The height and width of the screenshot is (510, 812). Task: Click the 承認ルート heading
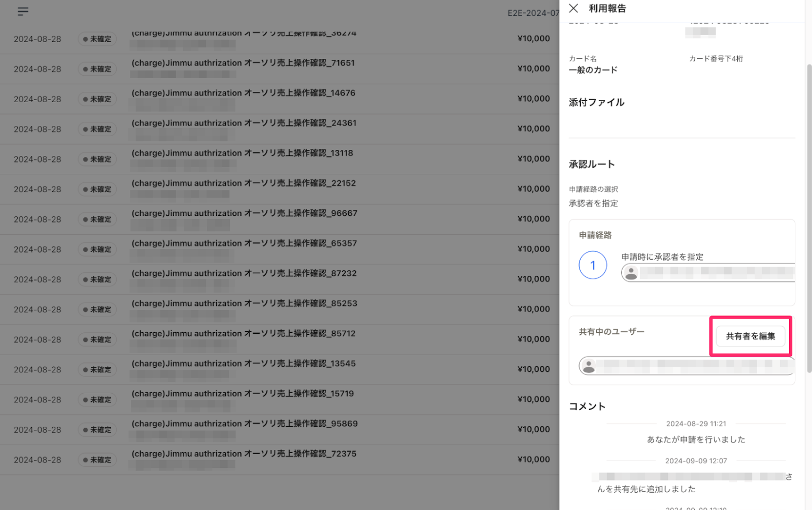point(592,164)
